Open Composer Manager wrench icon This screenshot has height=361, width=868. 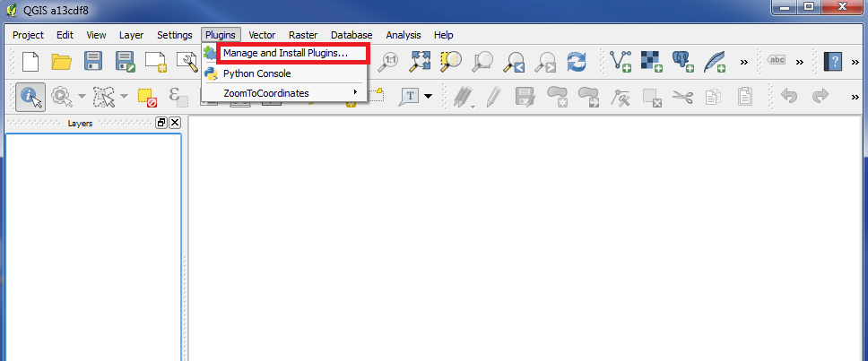(x=187, y=61)
